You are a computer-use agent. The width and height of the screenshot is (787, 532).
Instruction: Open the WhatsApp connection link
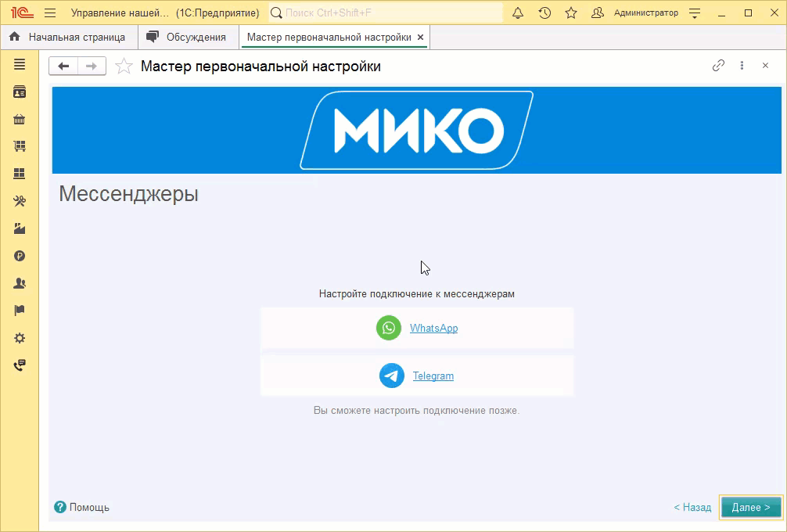433,328
